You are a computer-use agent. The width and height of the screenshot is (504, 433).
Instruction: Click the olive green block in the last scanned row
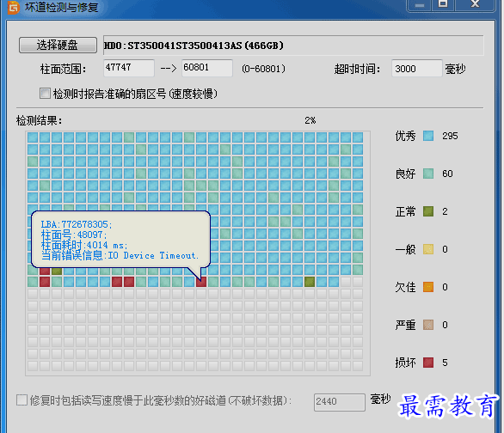[x=310, y=282]
